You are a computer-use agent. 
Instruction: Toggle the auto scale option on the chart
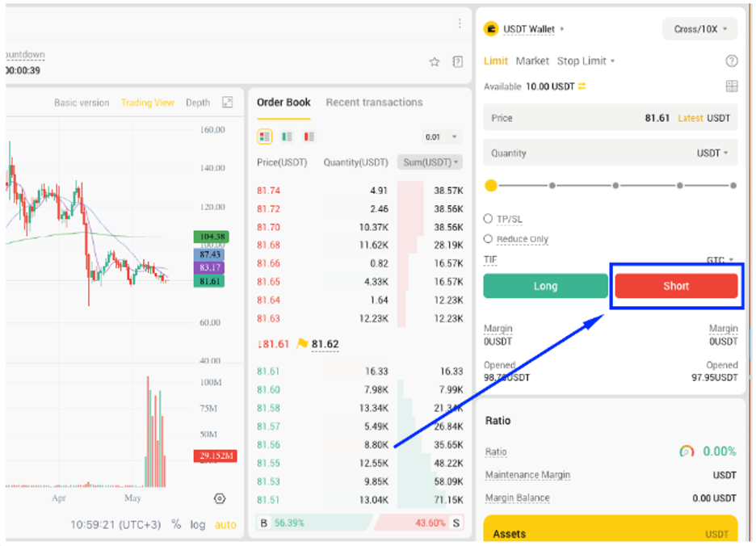tap(225, 525)
